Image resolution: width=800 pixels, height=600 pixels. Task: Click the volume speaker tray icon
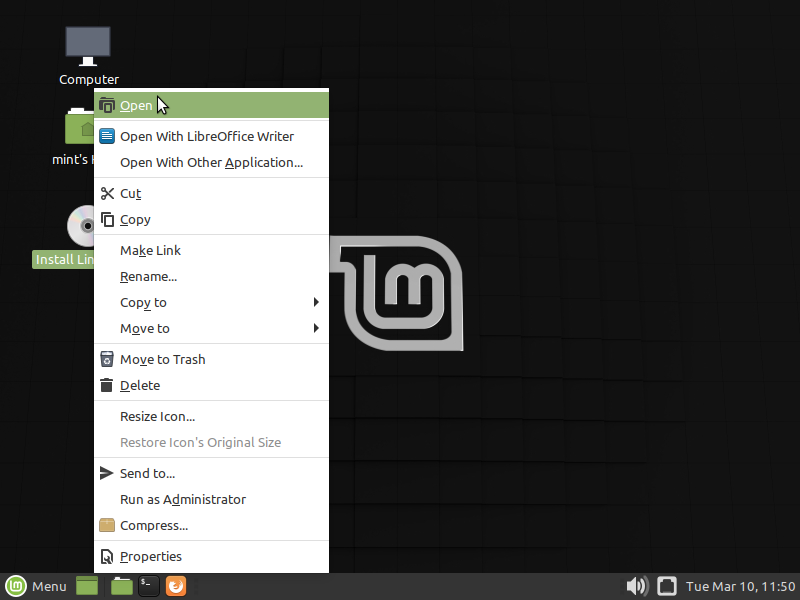637,586
